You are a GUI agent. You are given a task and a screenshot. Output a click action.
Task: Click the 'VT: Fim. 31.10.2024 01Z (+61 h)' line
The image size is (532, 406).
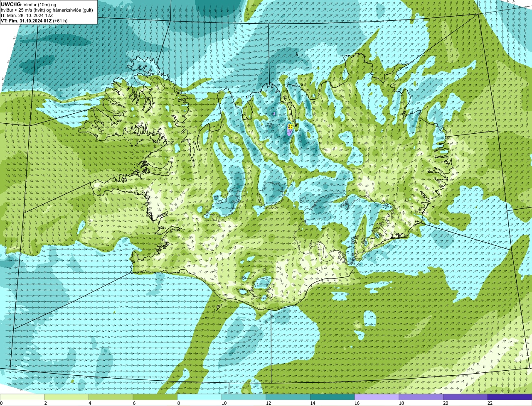point(34,21)
